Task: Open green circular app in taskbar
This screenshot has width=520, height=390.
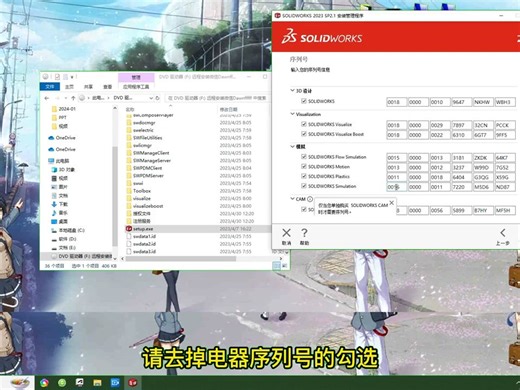Action: [62, 383]
